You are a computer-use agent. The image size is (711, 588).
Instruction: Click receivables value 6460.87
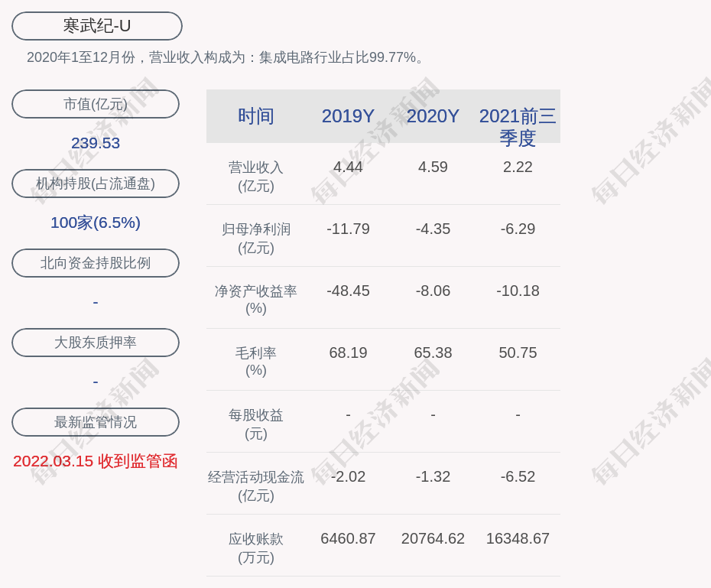point(349,538)
